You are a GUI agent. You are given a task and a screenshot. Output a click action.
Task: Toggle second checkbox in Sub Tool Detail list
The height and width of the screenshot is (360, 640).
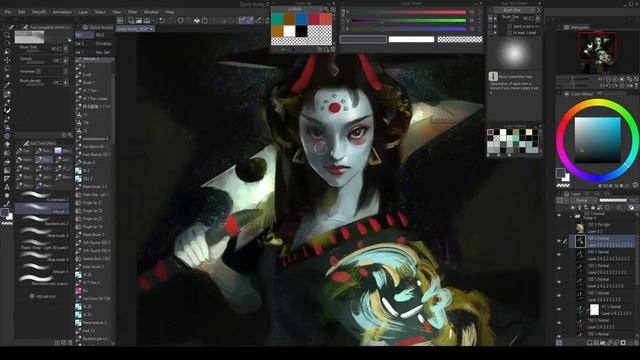click(x=509, y=32)
